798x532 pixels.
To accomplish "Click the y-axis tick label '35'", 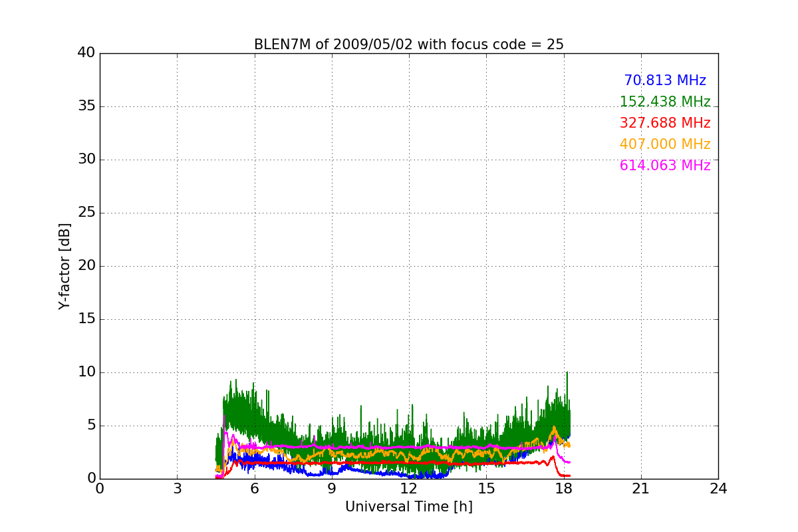I will pyautogui.click(x=86, y=106).
